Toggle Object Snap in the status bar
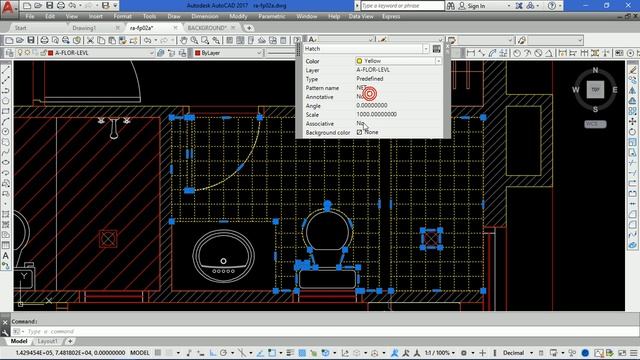 pyautogui.click(x=272, y=353)
